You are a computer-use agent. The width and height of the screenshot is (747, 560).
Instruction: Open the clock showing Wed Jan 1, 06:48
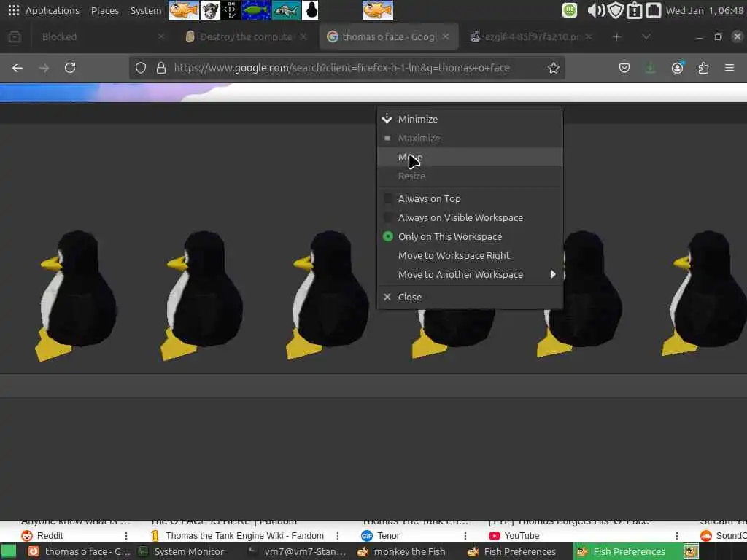coord(705,10)
